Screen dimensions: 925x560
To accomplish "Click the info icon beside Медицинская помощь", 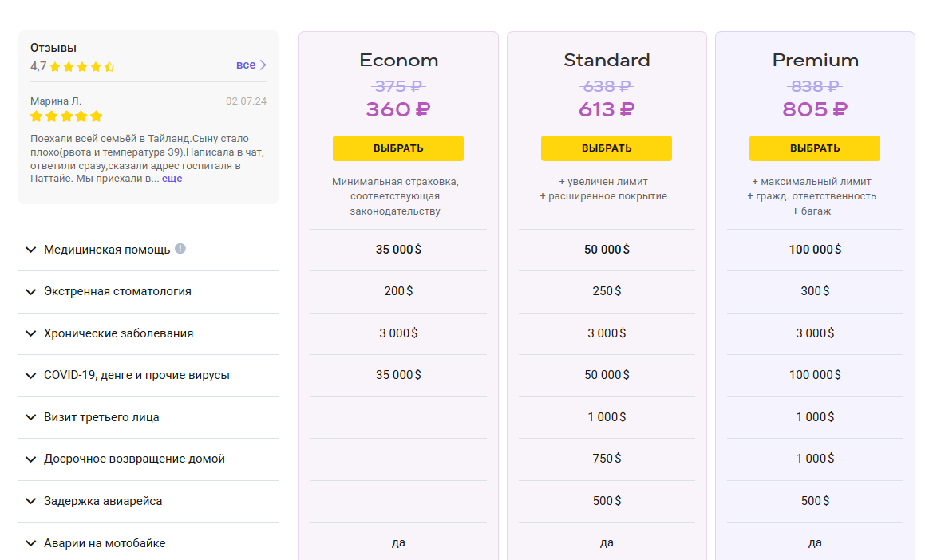I will 180,249.
